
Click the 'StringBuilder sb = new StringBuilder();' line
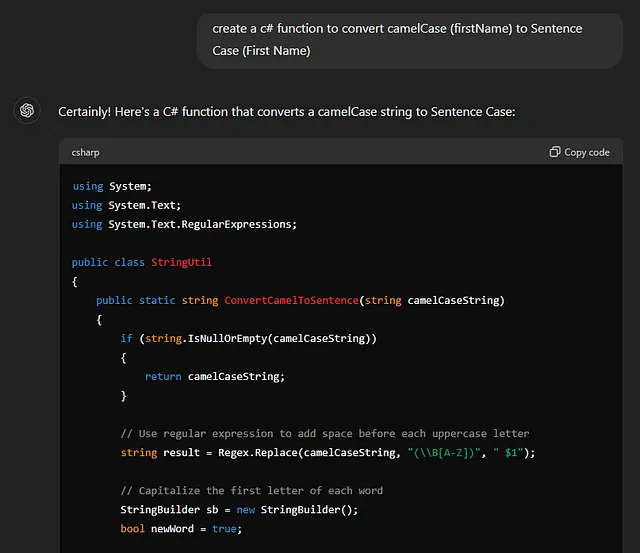239,510
